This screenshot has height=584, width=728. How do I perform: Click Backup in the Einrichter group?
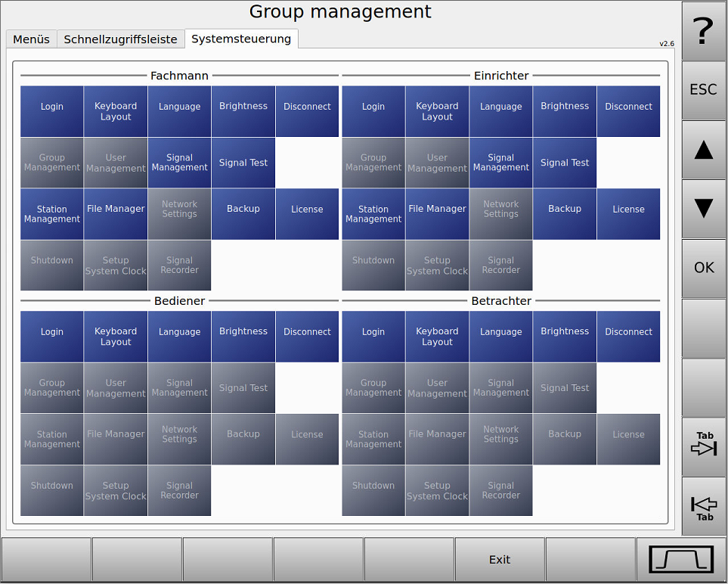[565, 214]
